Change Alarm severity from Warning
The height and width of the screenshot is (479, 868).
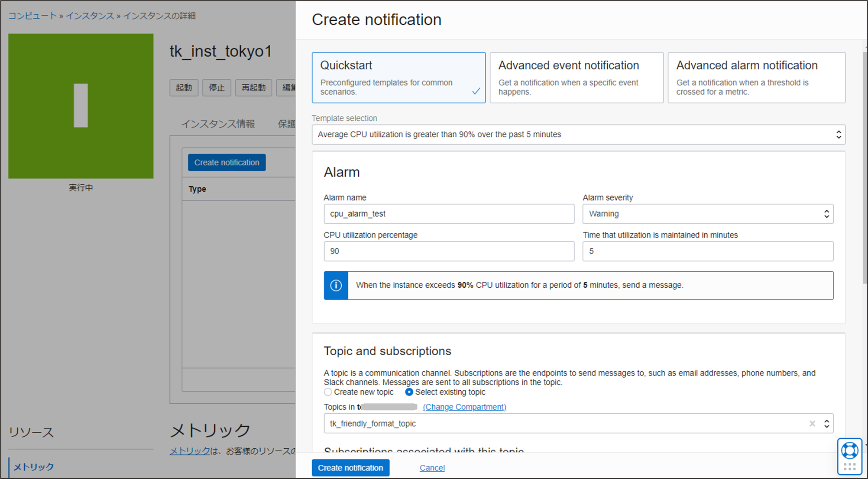click(708, 214)
